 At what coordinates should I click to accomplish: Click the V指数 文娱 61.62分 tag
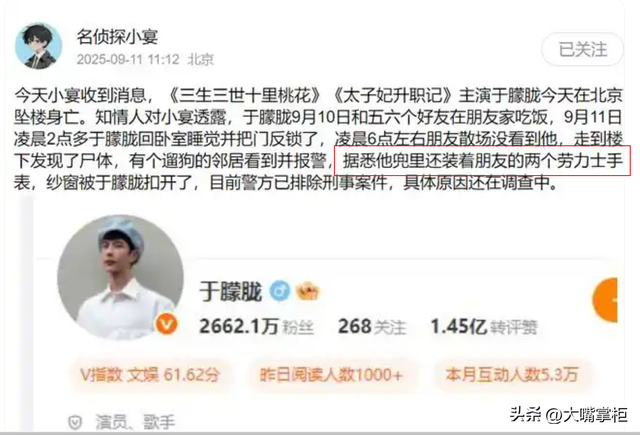(150, 375)
